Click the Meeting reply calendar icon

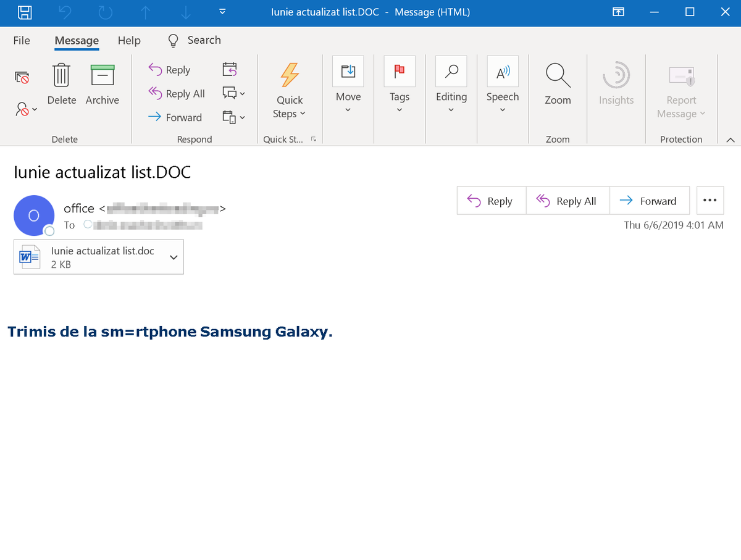(x=230, y=69)
